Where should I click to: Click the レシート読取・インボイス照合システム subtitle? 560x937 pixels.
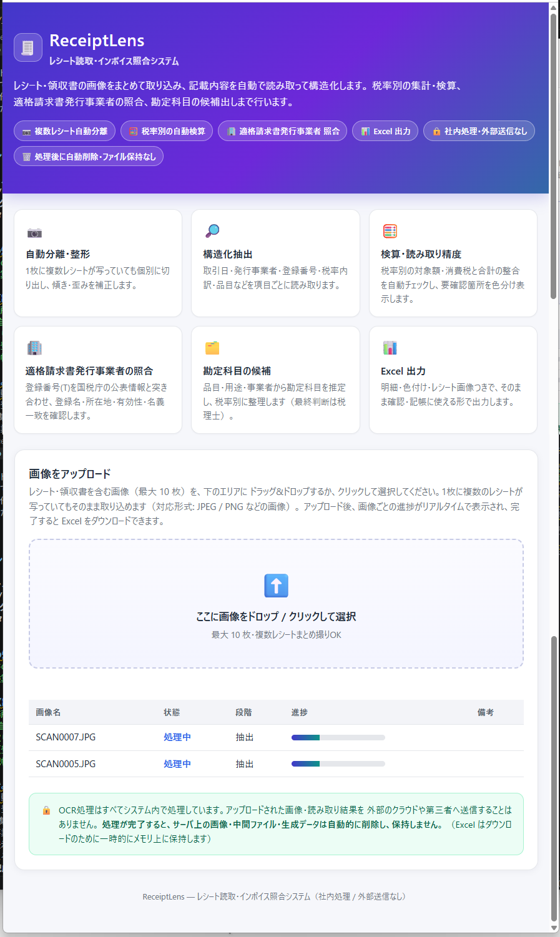(114, 61)
